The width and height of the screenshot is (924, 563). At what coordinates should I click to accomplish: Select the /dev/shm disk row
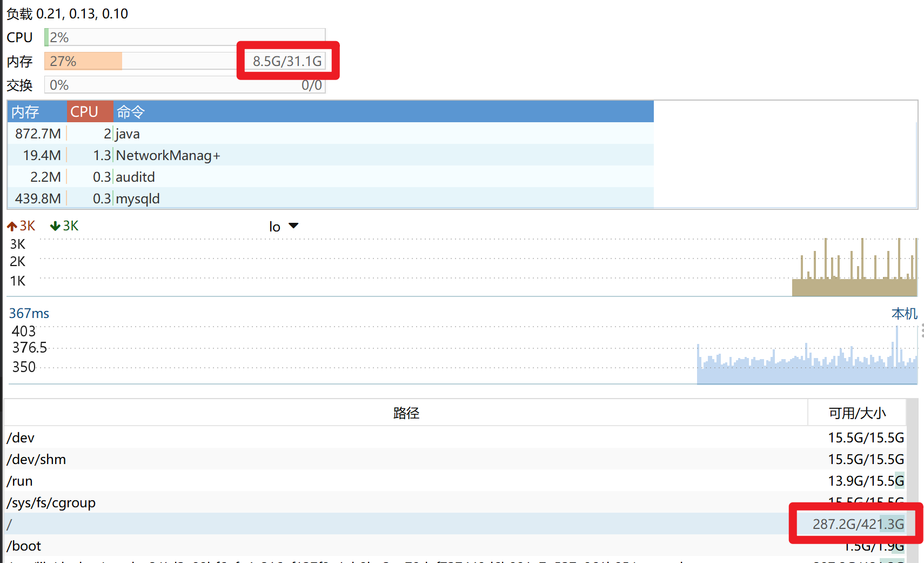pos(455,459)
